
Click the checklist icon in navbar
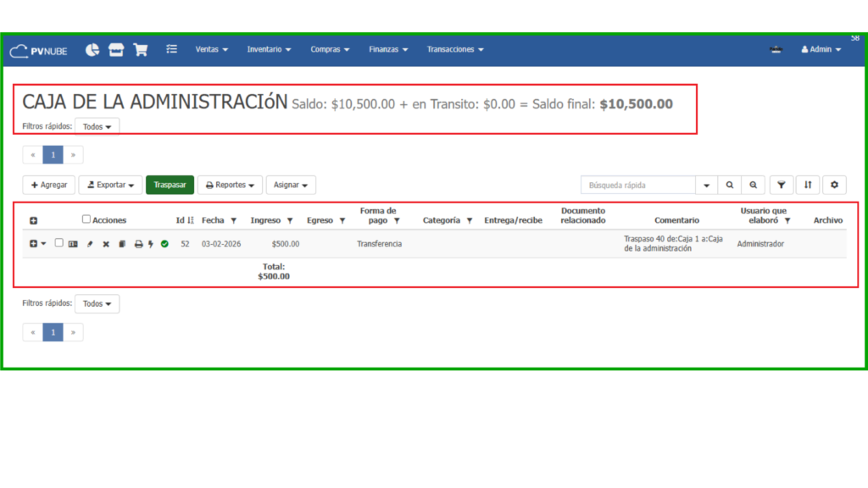click(172, 50)
